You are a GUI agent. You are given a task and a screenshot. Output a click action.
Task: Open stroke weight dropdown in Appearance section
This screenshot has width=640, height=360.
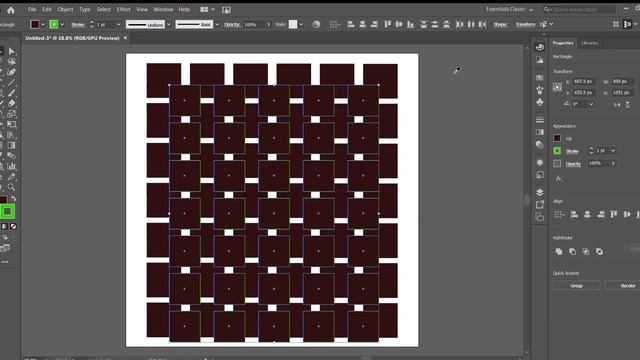click(613, 151)
